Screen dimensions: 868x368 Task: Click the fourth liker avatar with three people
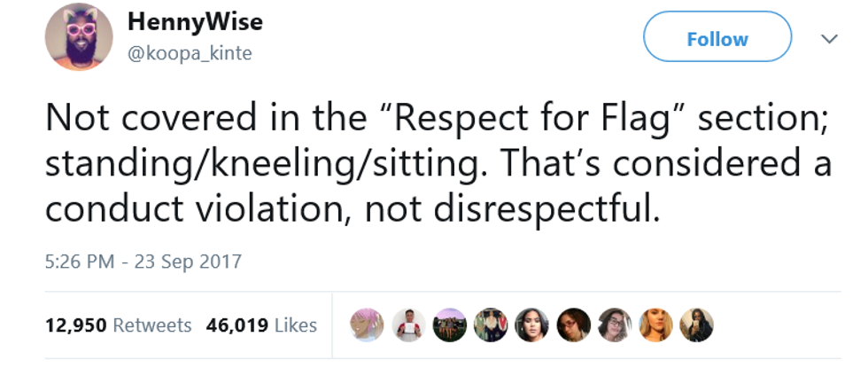point(491,325)
